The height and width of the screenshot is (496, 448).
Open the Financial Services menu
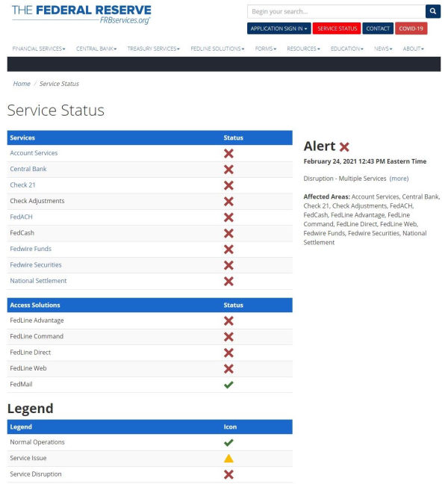tap(39, 49)
